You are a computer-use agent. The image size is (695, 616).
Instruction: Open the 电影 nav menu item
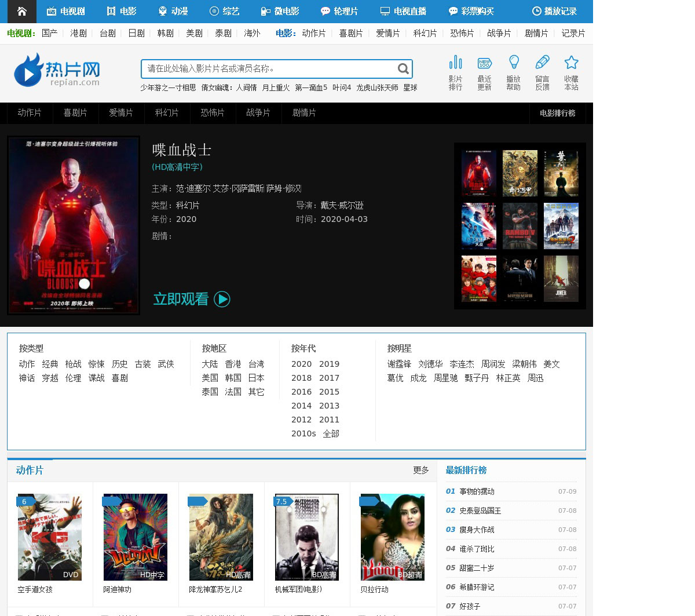pyautogui.click(x=122, y=11)
